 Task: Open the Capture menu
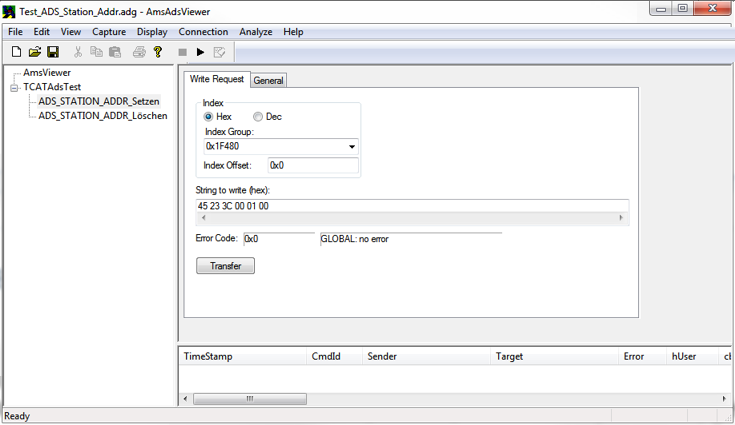click(109, 32)
